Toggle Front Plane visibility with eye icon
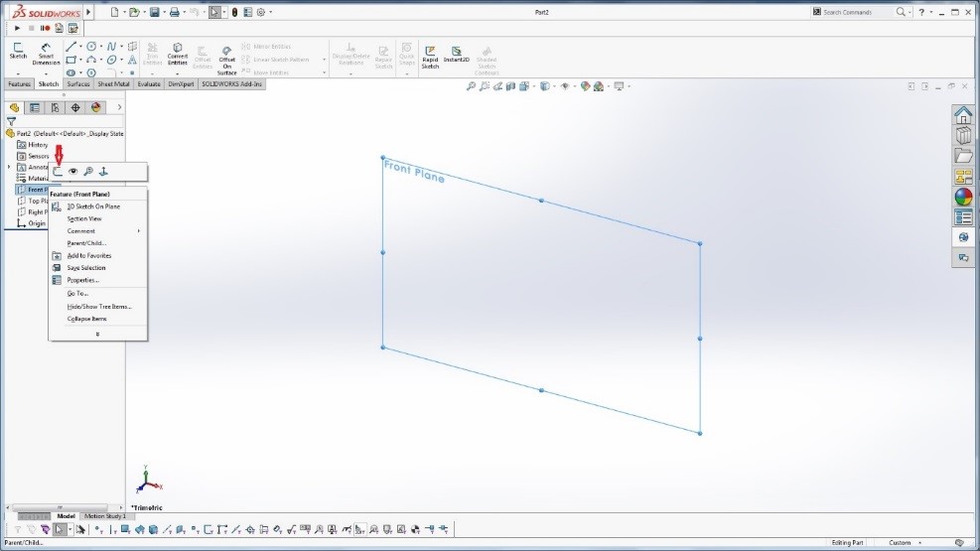This screenshot has height=551, width=980. coord(72,172)
